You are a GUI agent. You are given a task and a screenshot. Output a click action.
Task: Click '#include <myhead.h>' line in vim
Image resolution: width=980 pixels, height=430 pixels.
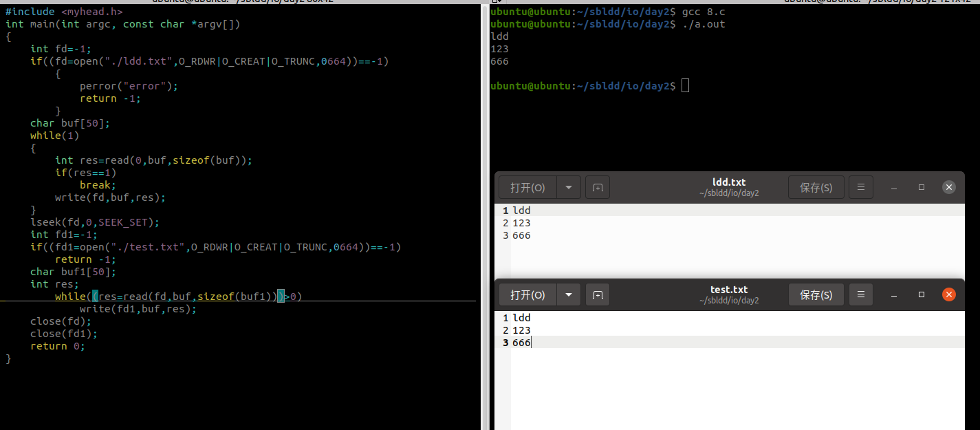pos(64,12)
